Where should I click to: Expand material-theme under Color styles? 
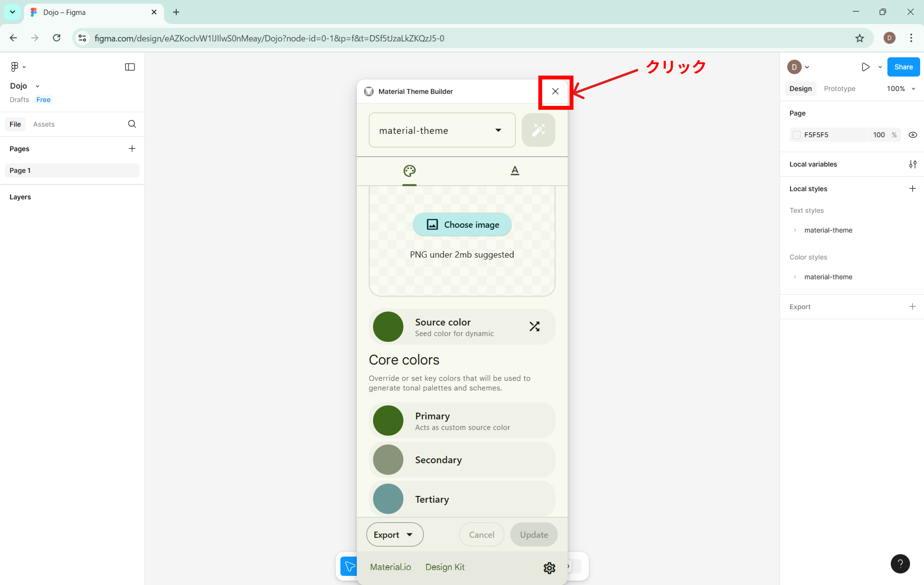pyautogui.click(x=795, y=277)
